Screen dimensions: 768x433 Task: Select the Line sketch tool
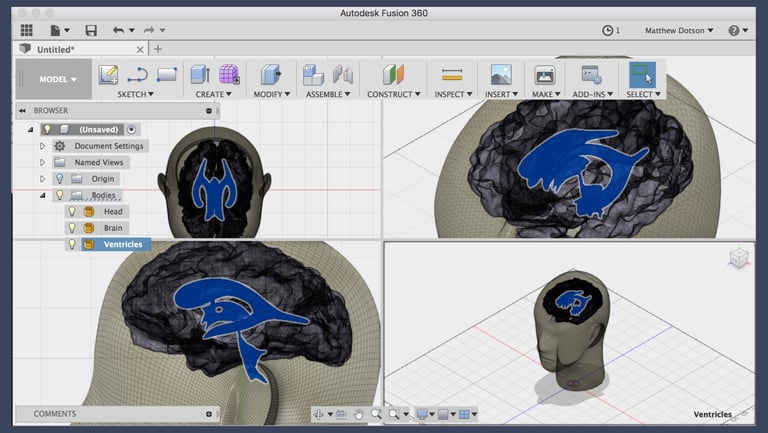pyautogui.click(x=137, y=75)
